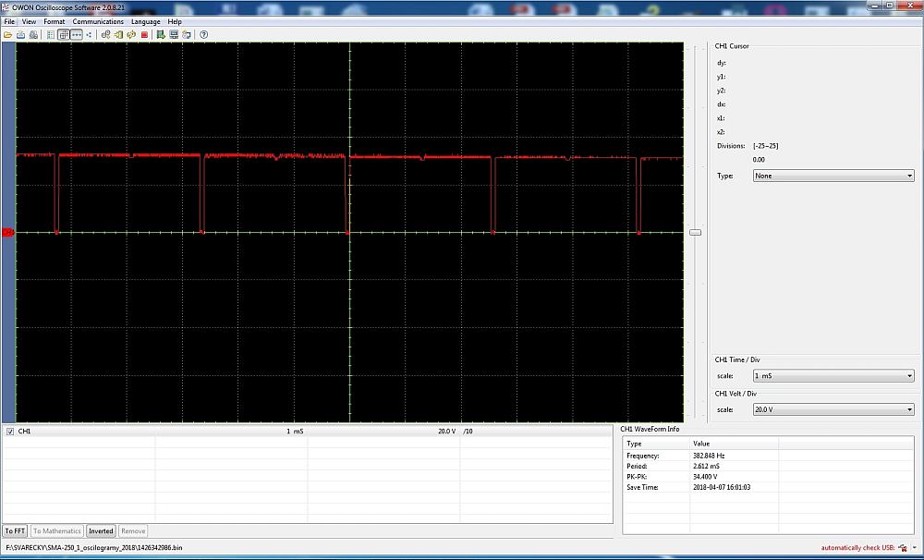Click the red stop toolbar button
The image size is (924, 560).
point(144,35)
